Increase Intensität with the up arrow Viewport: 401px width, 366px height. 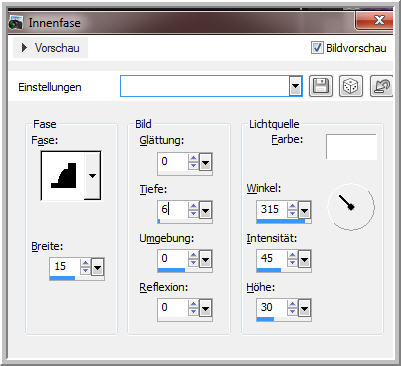point(292,255)
